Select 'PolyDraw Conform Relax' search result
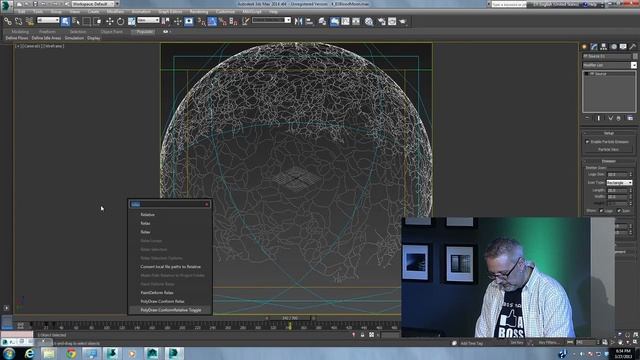The height and width of the screenshot is (360, 640). coord(162,301)
